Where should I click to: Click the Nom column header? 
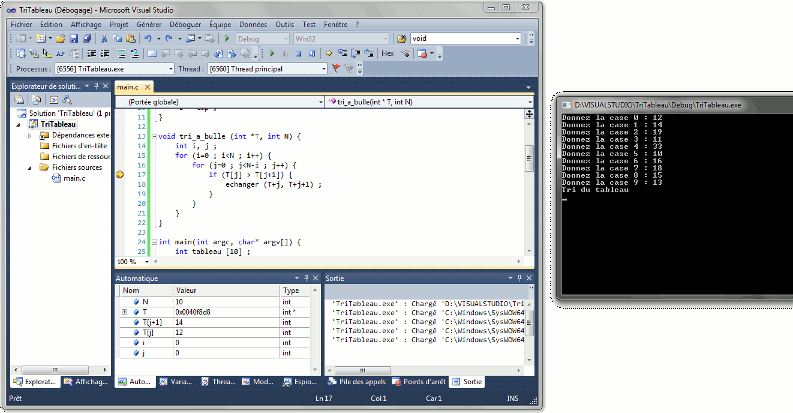[147, 290]
